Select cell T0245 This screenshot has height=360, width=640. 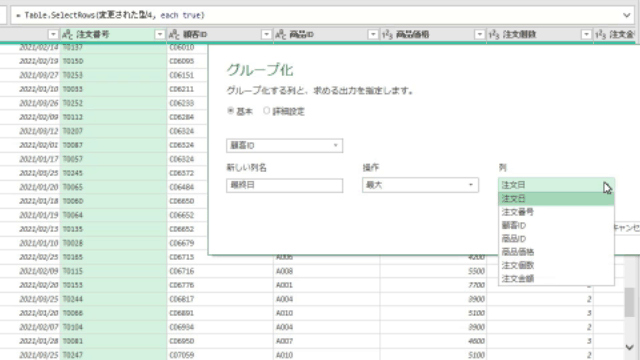tap(113, 173)
